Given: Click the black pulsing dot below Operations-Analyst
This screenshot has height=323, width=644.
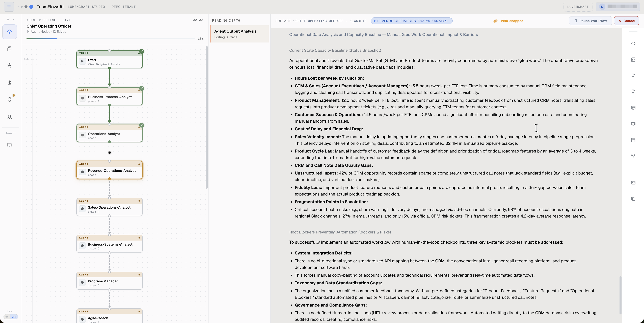Looking at the screenshot, I should [x=110, y=153].
